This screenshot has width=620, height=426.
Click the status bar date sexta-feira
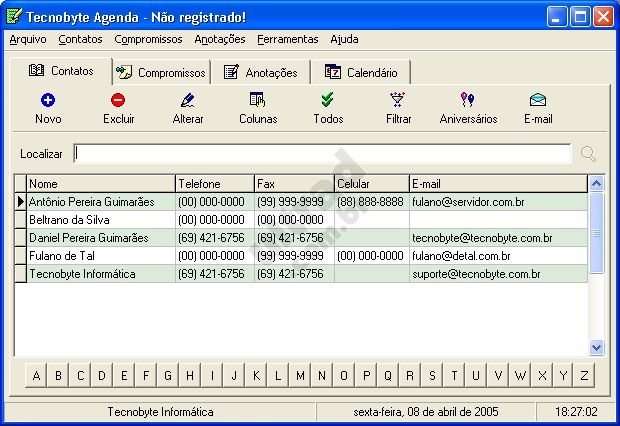[x=425, y=412]
